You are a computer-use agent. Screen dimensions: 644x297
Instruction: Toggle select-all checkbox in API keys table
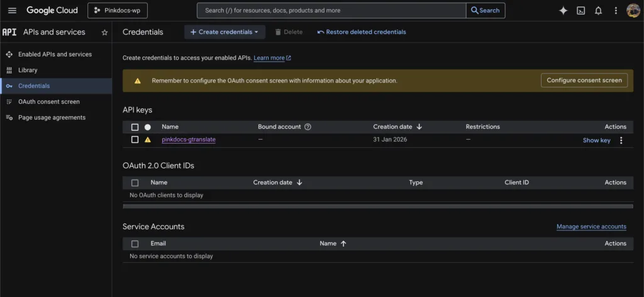135,126
